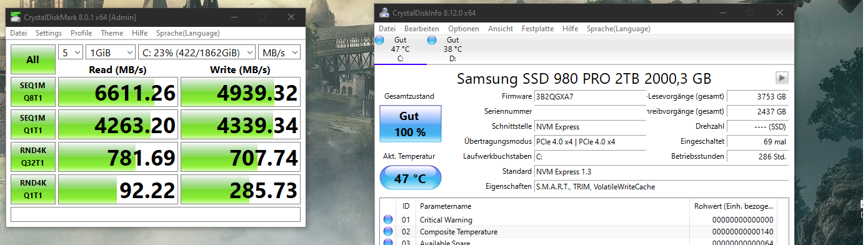Go to next disk with the play arrow
Image resolution: width=868 pixels, height=245 pixels.
782,77
